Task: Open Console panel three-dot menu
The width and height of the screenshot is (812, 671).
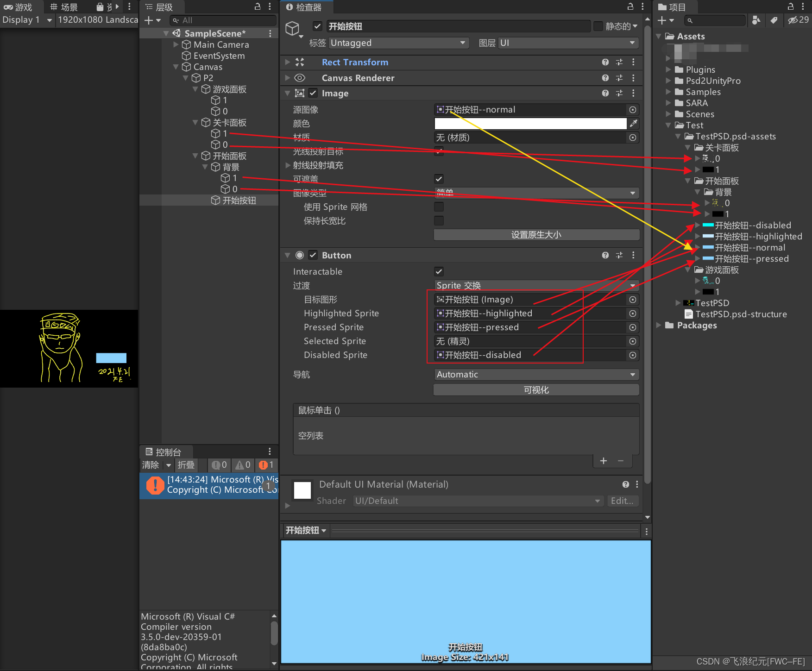Action: coord(270,452)
